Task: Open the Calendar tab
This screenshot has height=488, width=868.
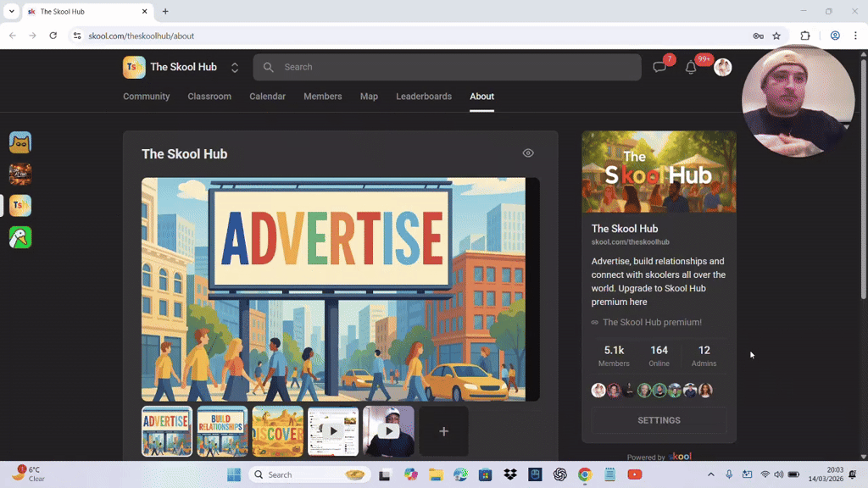Action: pos(267,97)
